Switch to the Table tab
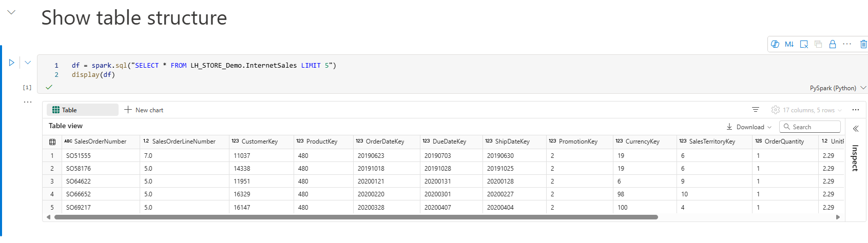This screenshot has width=868, height=243. 82,110
